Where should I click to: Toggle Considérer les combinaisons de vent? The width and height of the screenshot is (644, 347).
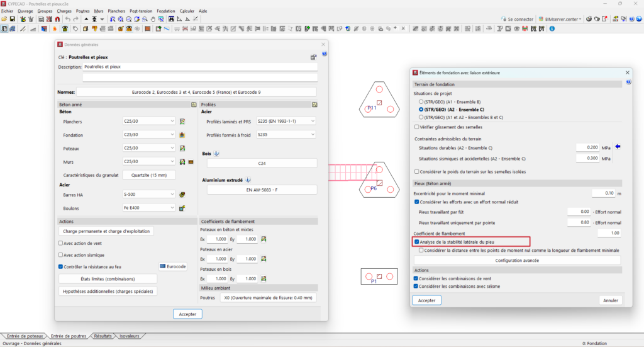416,278
